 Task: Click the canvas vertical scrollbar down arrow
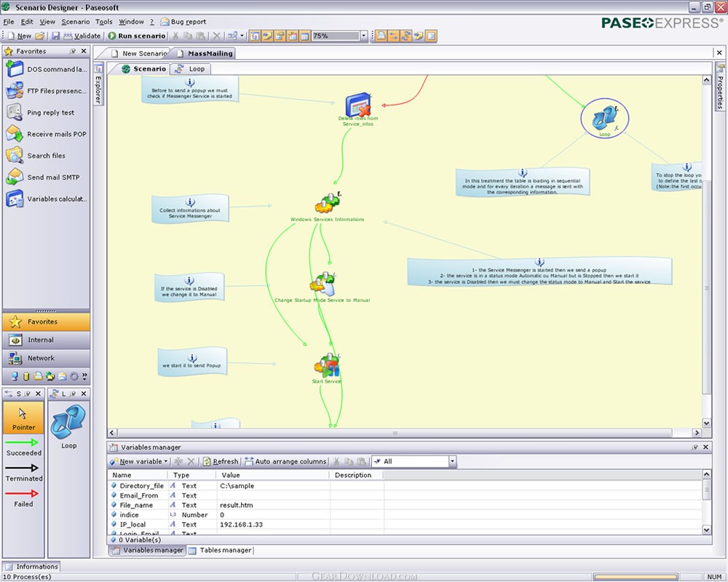707,423
